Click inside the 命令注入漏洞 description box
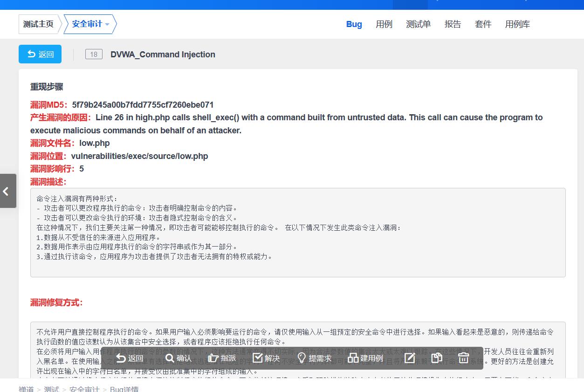The image size is (584, 392). (x=298, y=233)
